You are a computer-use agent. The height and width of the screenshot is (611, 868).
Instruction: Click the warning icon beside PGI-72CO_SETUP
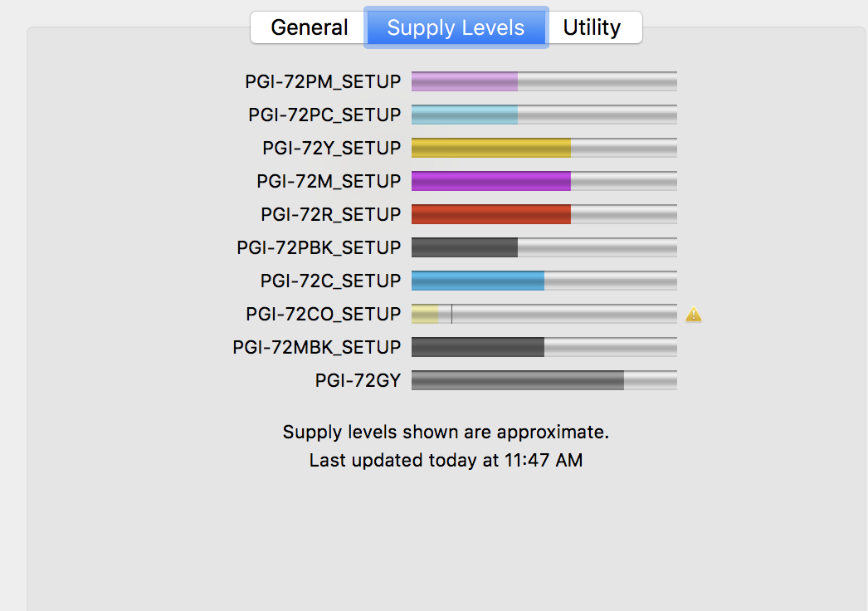(694, 314)
